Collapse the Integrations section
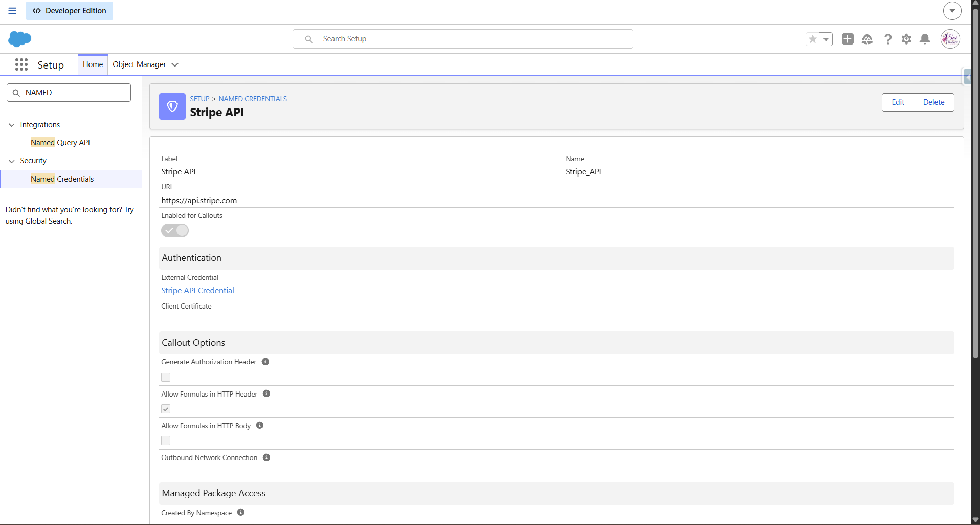The width and height of the screenshot is (980, 525). pos(12,125)
